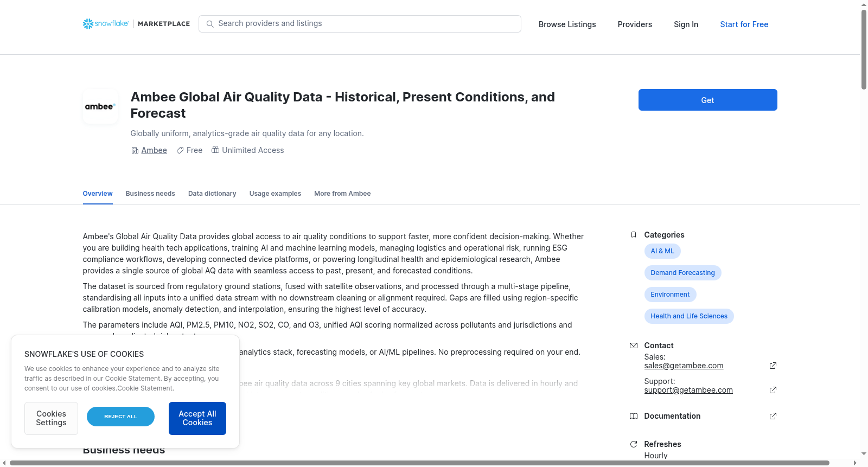Click Accept All Cookies

click(x=197, y=418)
